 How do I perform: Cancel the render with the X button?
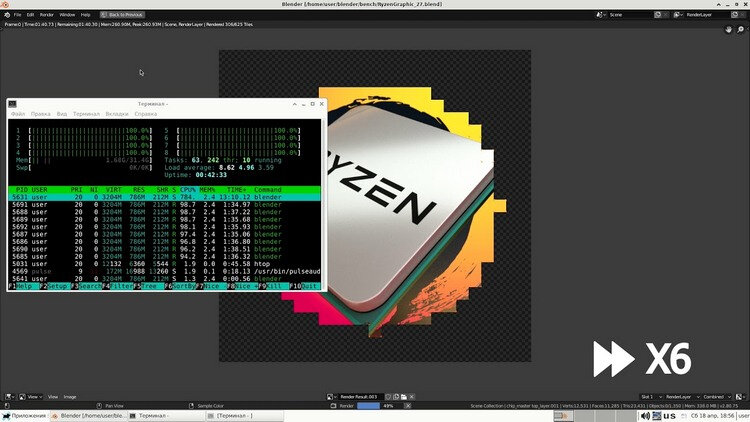[408, 406]
